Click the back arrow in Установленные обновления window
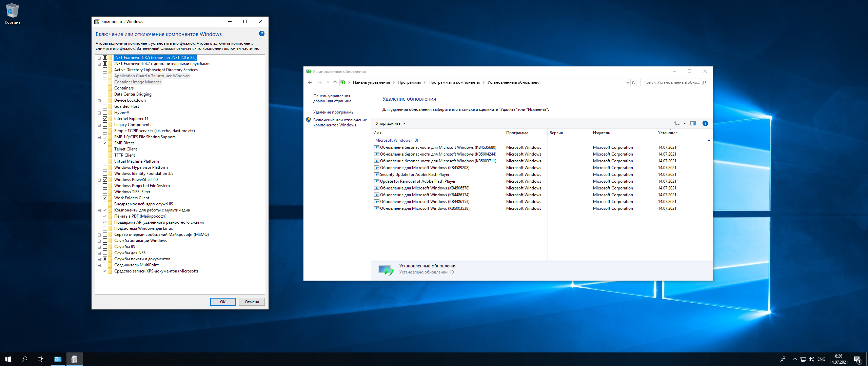 click(x=310, y=82)
